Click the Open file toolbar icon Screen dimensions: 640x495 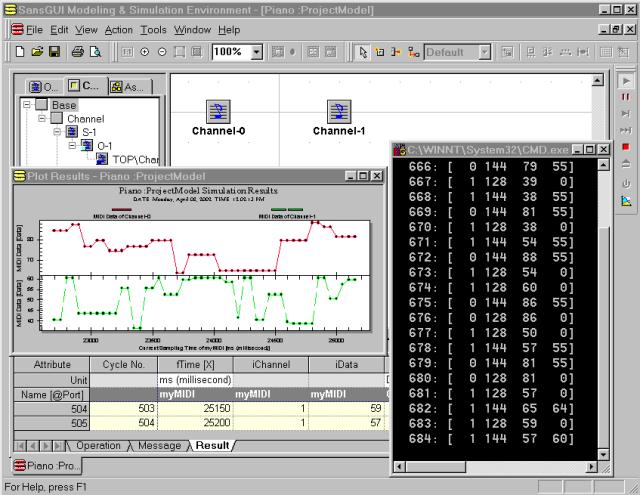(35, 51)
